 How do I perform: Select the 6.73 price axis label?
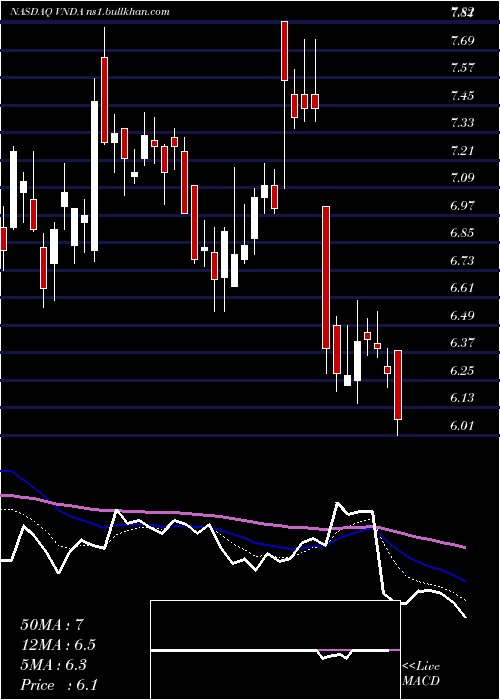click(462, 260)
